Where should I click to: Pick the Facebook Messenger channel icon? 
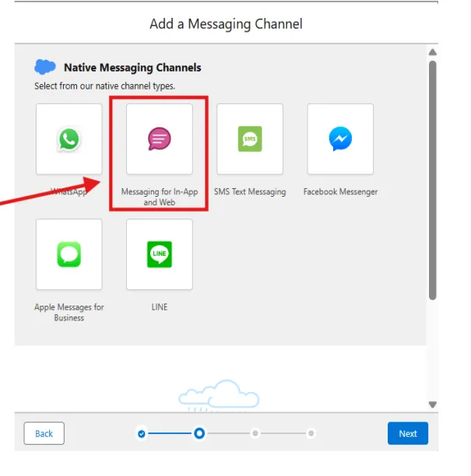pyautogui.click(x=340, y=139)
